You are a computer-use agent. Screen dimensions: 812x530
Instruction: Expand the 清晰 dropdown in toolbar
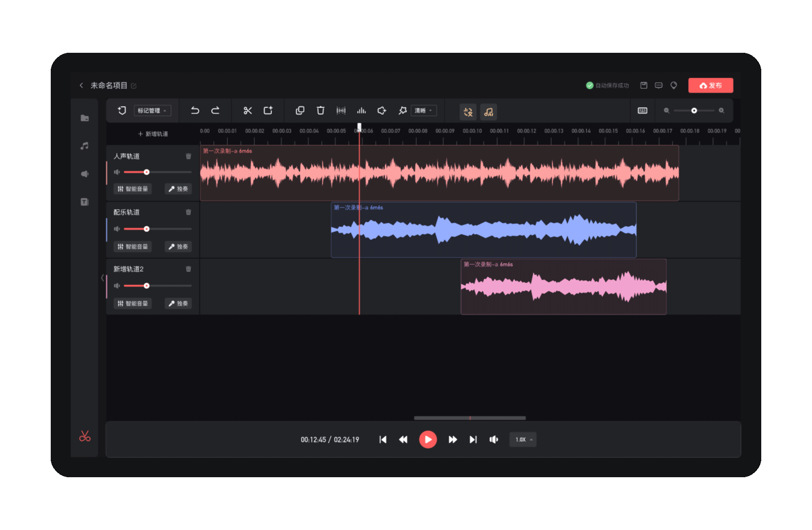click(423, 111)
